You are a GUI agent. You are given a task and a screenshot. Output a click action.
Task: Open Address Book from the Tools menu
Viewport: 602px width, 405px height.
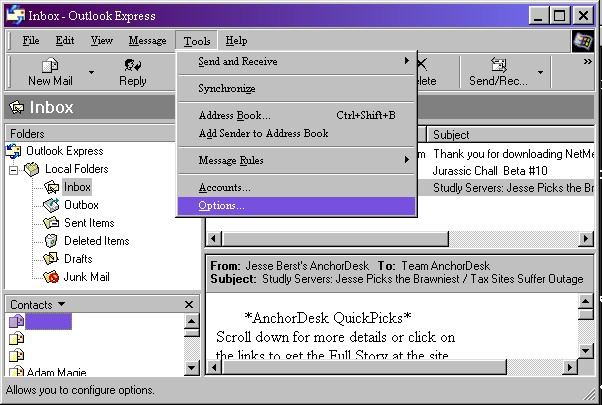pos(296,115)
